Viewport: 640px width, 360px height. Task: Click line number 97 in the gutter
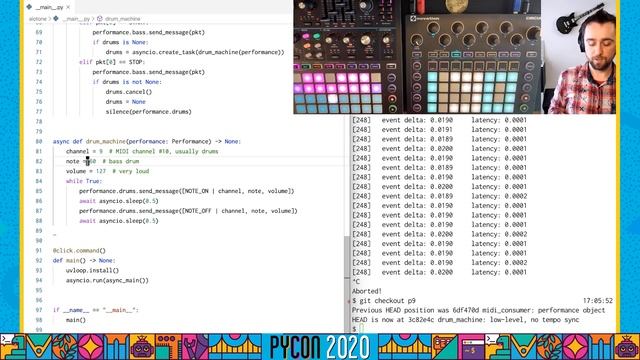click(39, 310)
